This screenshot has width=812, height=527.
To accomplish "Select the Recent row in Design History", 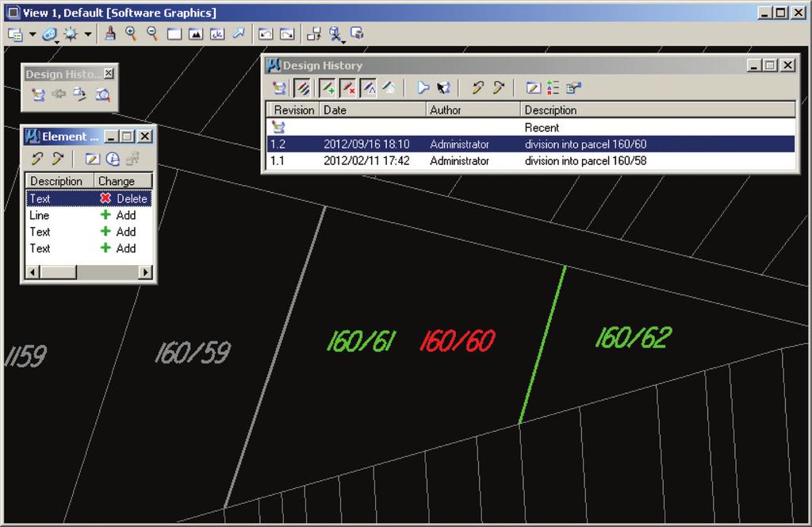I will click(531, 128).
